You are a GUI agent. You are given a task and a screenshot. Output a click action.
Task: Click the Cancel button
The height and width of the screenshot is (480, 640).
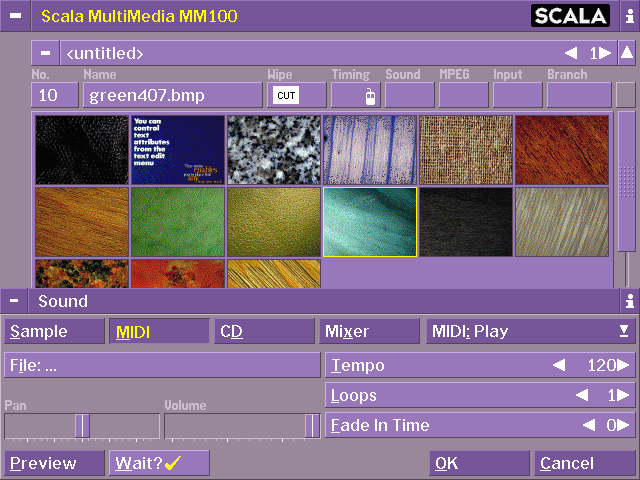point(584,463)
